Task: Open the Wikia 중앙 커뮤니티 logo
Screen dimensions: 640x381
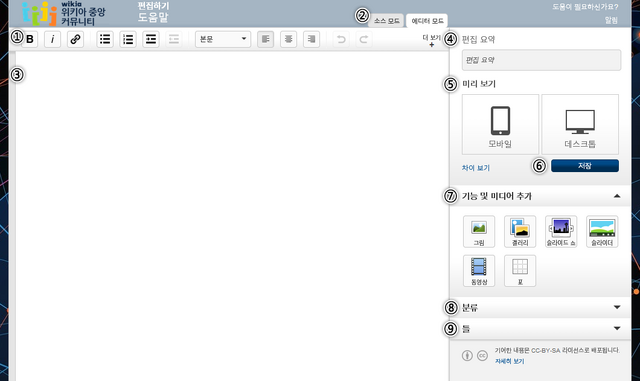Action: coord(64,13)
